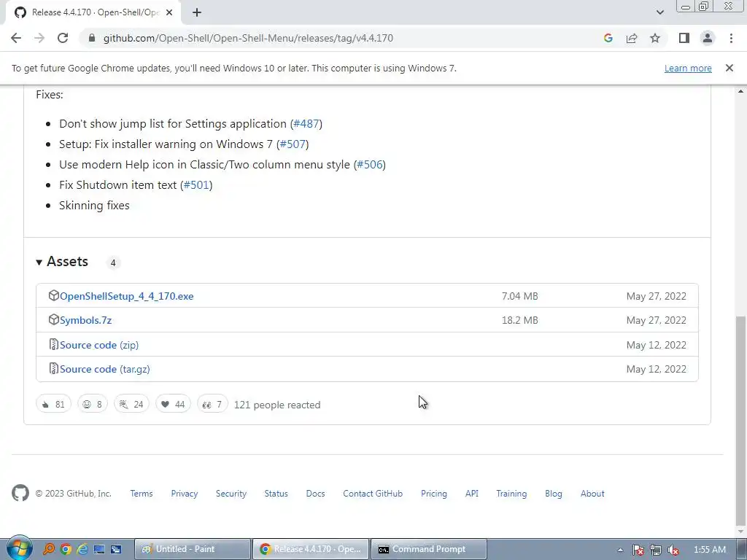Open issue #507 link

pos(293,144)
